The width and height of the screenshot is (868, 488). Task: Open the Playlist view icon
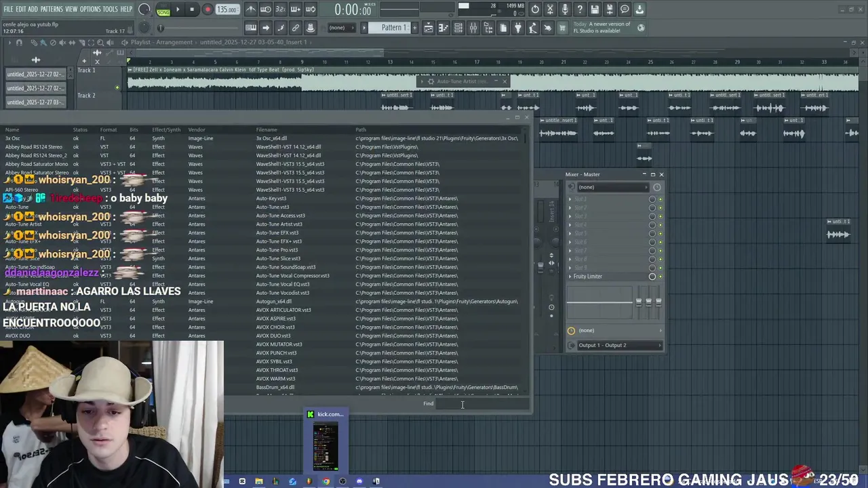(429, 28)
